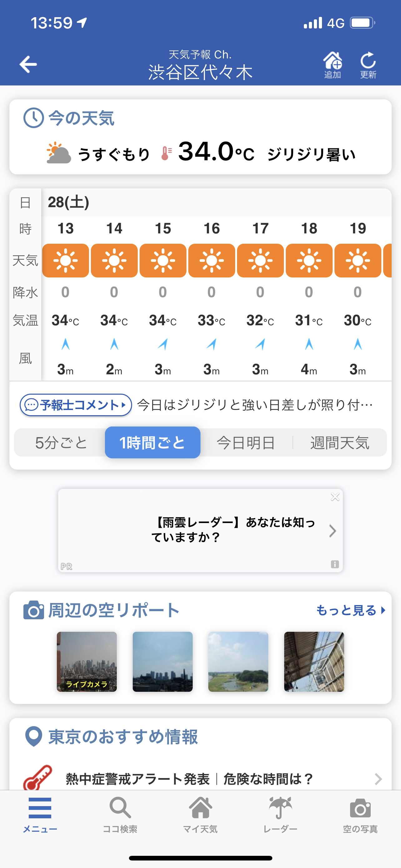Switch to 週間天気 forecast view
The height and width of the screenshot is (868, 401).
pyautogui.click(x=340, y=442)
